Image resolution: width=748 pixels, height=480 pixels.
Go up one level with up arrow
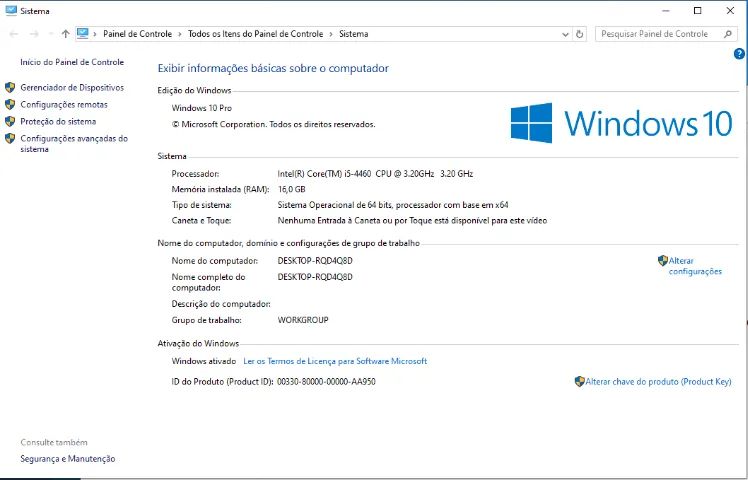[x=65, y=34]
